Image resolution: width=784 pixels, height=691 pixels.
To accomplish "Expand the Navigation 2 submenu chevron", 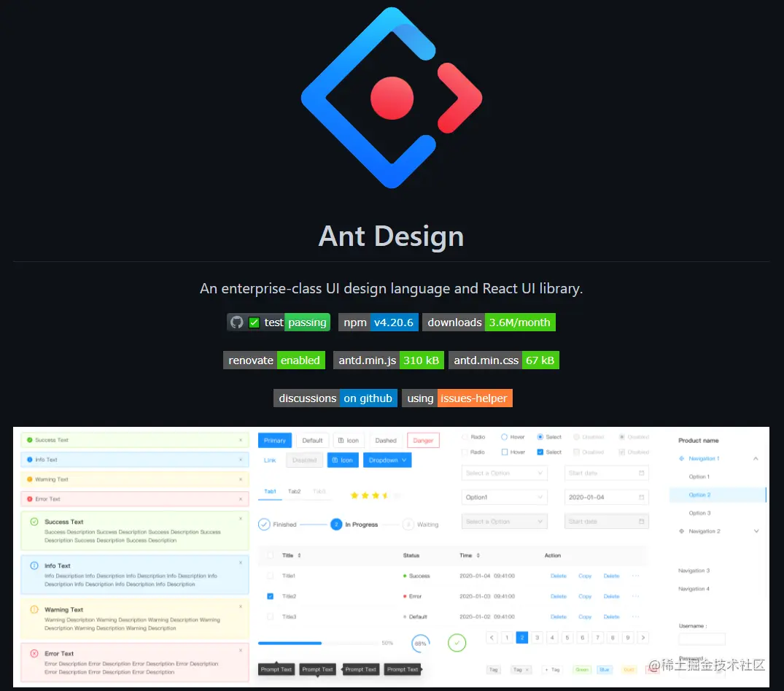I will tap(756, 531).
